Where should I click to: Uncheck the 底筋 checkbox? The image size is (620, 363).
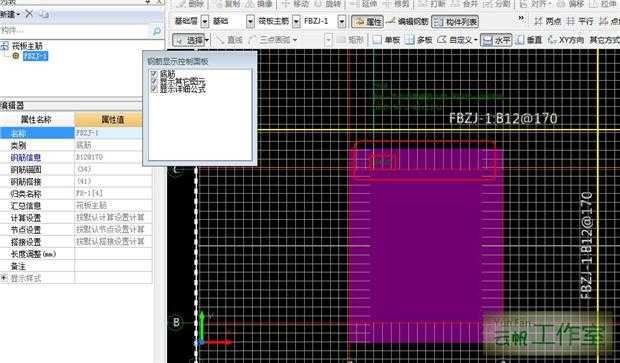coord(154,74)
